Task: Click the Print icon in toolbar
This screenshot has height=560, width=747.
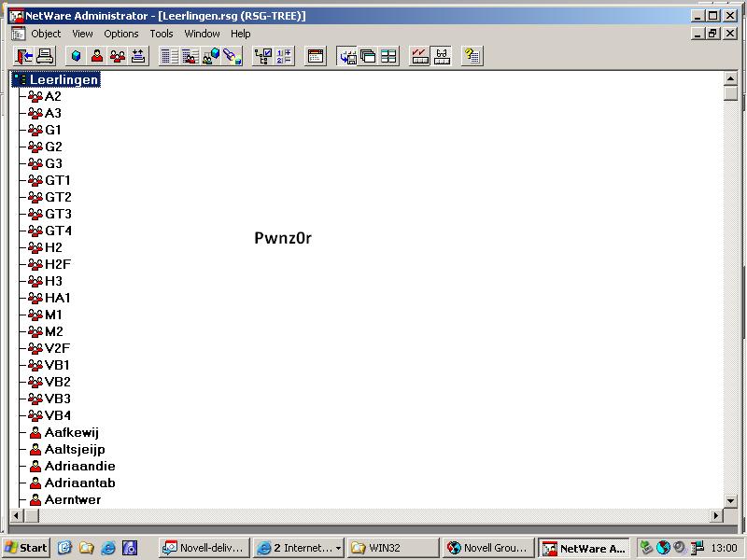Action: (45, 56)
